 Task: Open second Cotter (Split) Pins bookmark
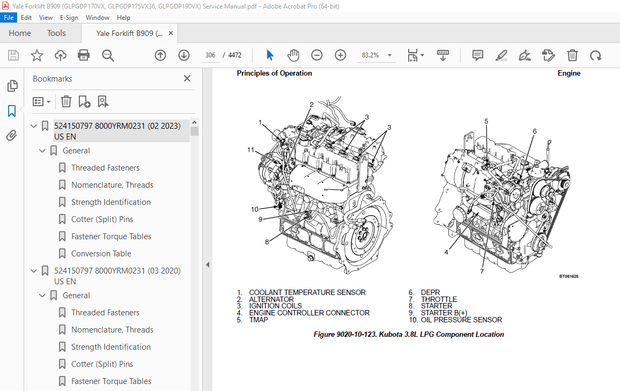pyautogui.click(x=102, y=364)
